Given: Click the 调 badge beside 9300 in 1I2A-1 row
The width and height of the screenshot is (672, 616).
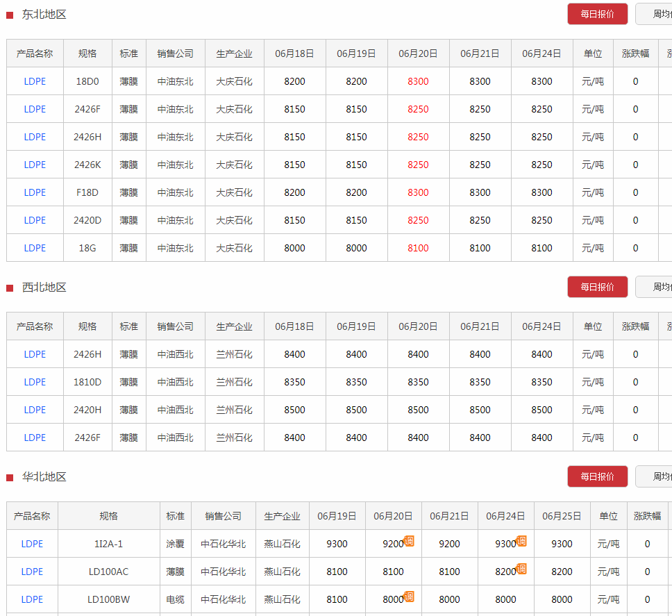Looking at the screenshot, I should [x=521, y=541].
